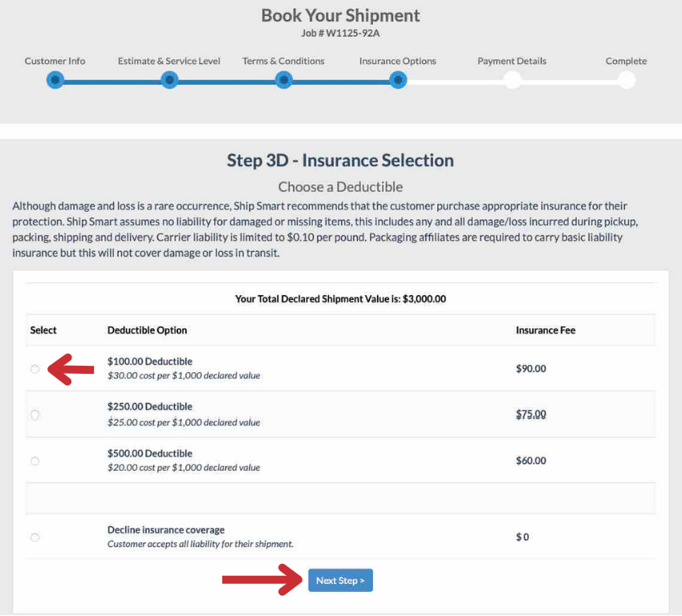Viewport: 682px width, 616px height.
Task: Click the $90.00 insurance fee amount
Action: pyautogui.click(x=530, y=369)
